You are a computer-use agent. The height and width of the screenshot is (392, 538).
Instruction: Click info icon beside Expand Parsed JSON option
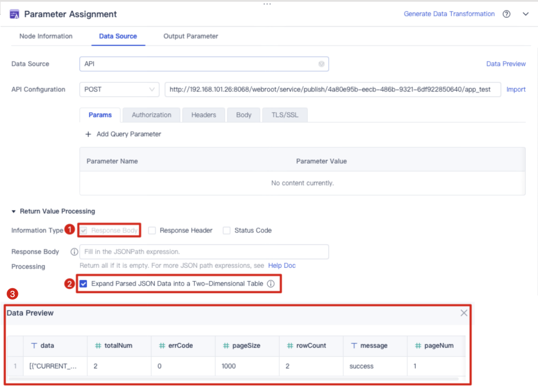pyautogui.click(x=270, y=284)
